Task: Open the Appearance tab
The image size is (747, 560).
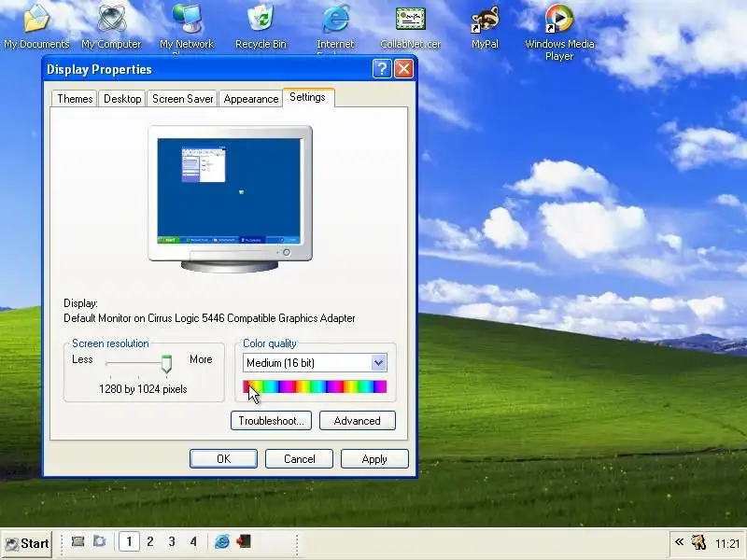Action: [251, 99]
